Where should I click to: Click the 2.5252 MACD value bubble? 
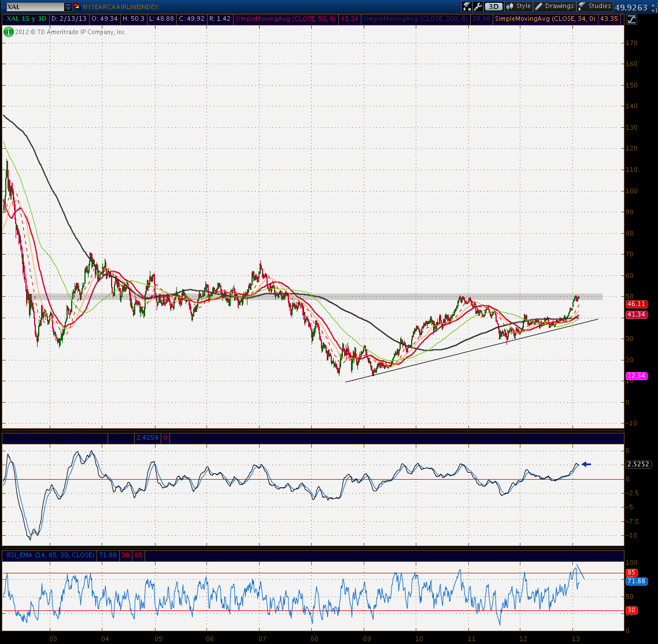638,464
